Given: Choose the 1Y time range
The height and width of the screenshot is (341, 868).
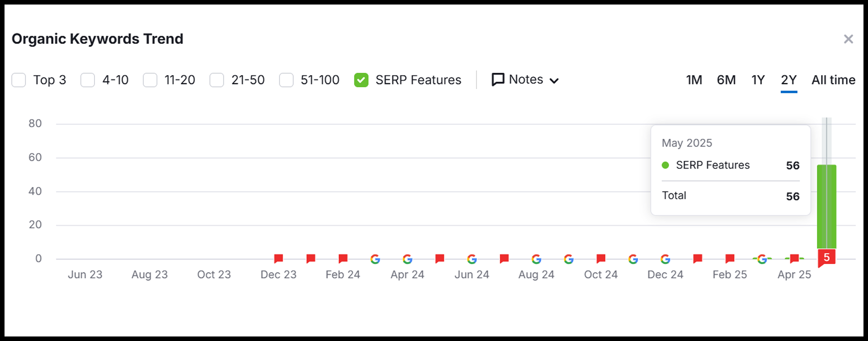Looking at the screenshot, I should (x=758, y=80).
